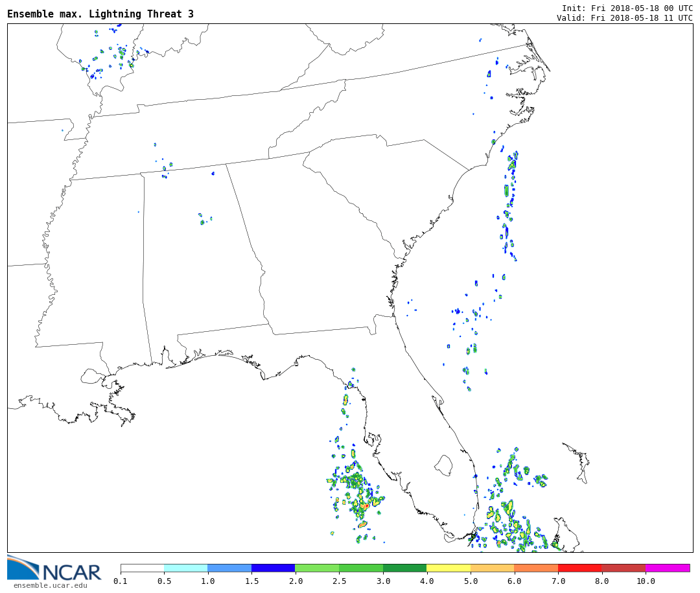Viewport: 700px width, 593px height.
Task: Click the white 0.1–0.5 colorbar segment
Action: pyautogui.click(x=142, y=568)
